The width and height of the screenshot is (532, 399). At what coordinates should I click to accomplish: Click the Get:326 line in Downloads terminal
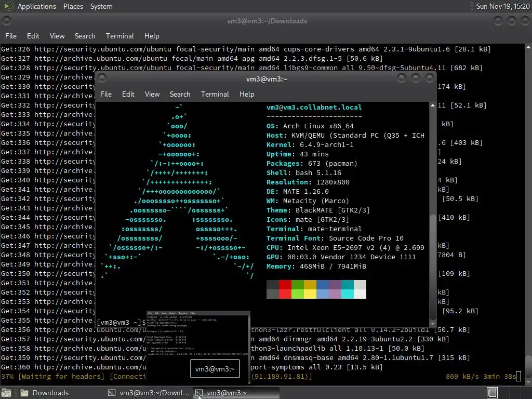coord(246,49)
